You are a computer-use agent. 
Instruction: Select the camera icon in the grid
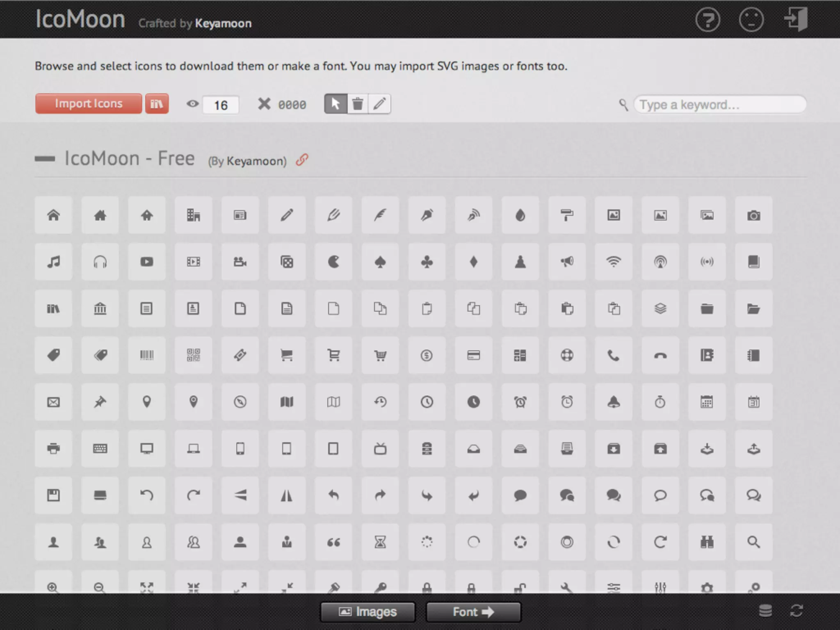coord(753,215)
